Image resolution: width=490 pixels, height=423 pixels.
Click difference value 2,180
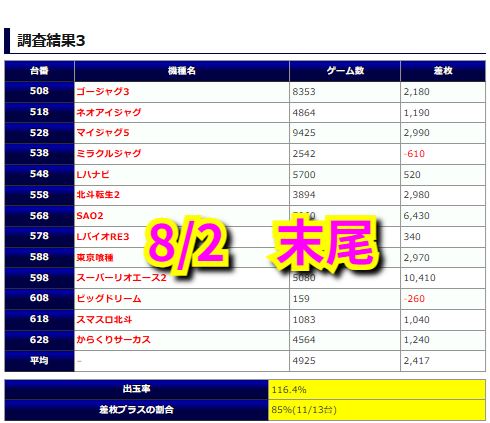417,92
